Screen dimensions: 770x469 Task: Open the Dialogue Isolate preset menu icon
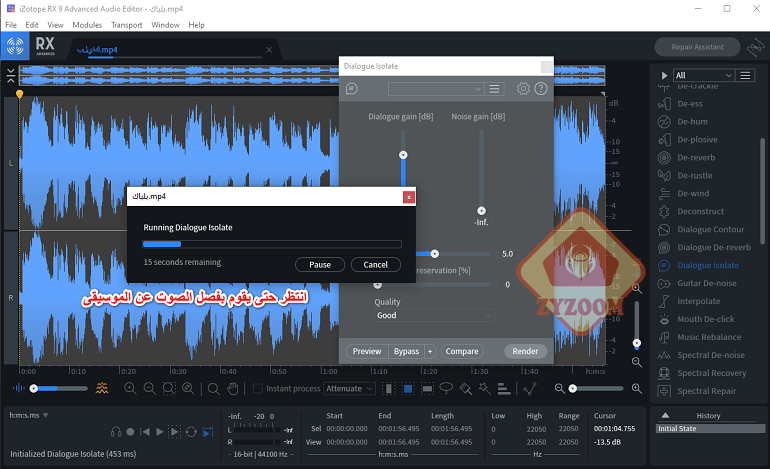495,89
